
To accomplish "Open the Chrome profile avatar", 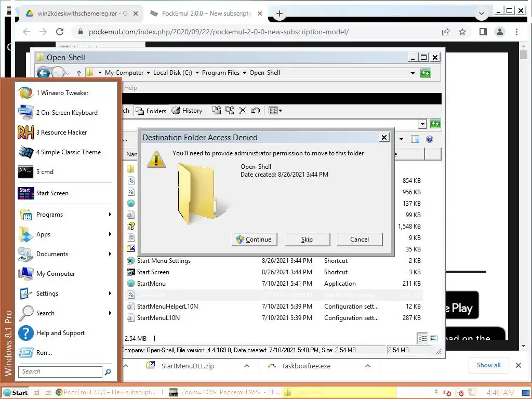I will pyautogui.click(x=500, y=32).
